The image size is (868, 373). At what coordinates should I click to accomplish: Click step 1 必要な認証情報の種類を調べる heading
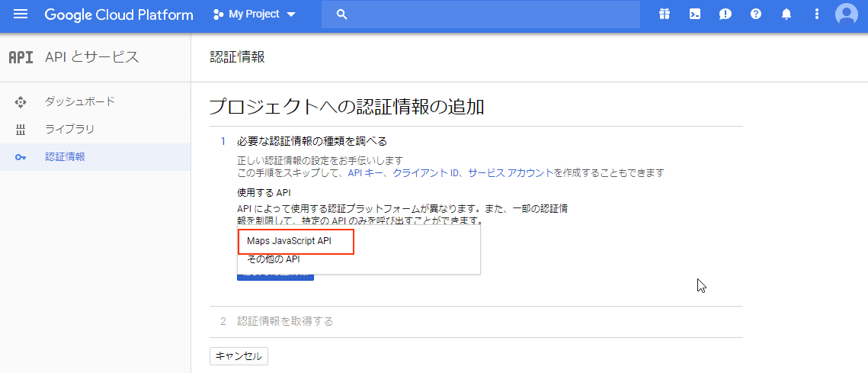click(312, 141)
